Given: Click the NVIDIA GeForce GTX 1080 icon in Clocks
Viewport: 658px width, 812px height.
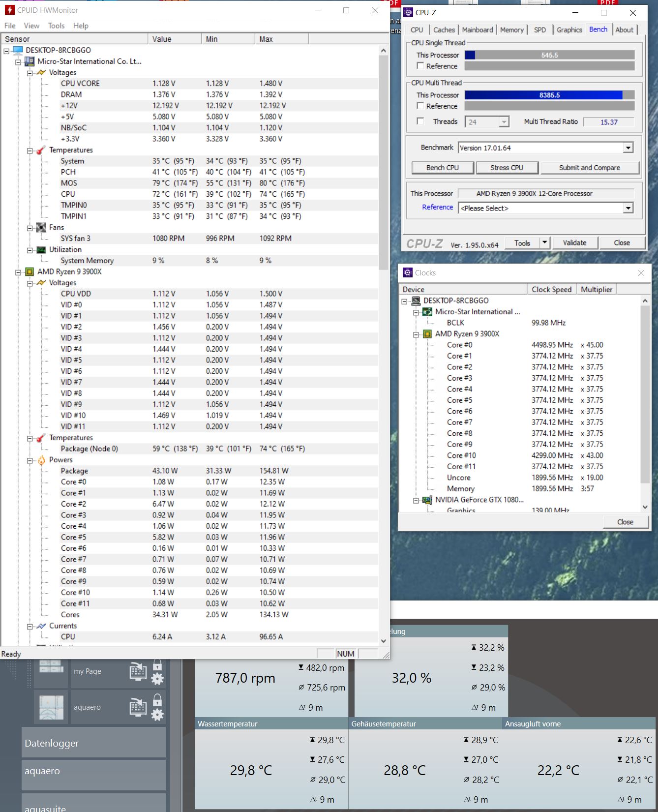Looking at the screenshot, I should (427, 500).
